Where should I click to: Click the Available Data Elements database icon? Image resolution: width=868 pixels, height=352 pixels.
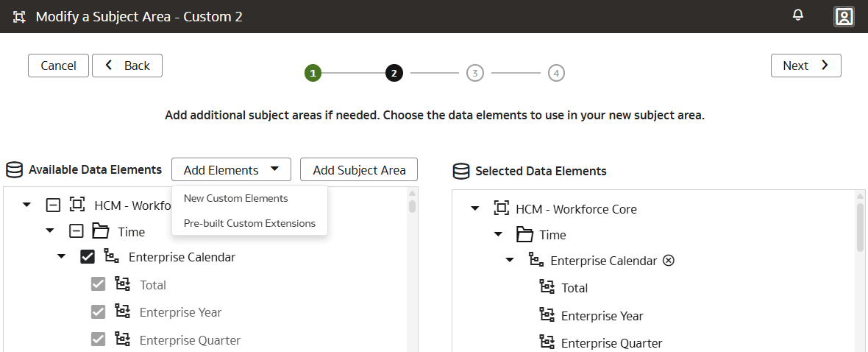pyautogui.click(x=14, y=170)
